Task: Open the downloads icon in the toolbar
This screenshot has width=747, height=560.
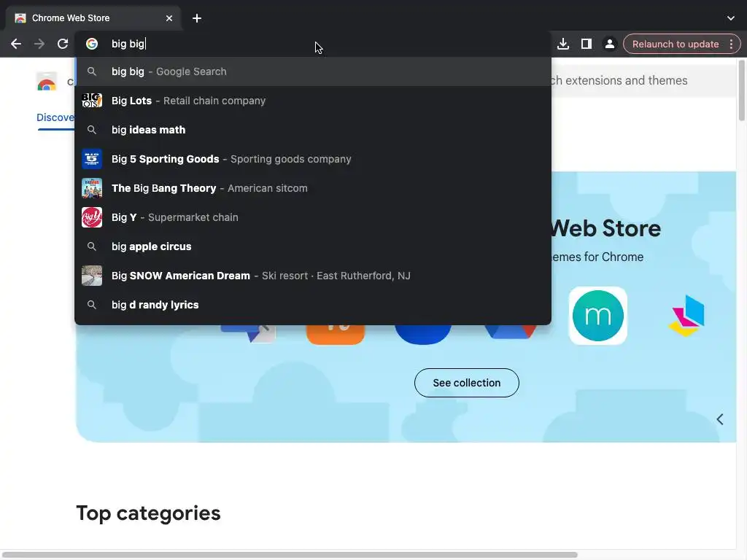Action: 563,44
